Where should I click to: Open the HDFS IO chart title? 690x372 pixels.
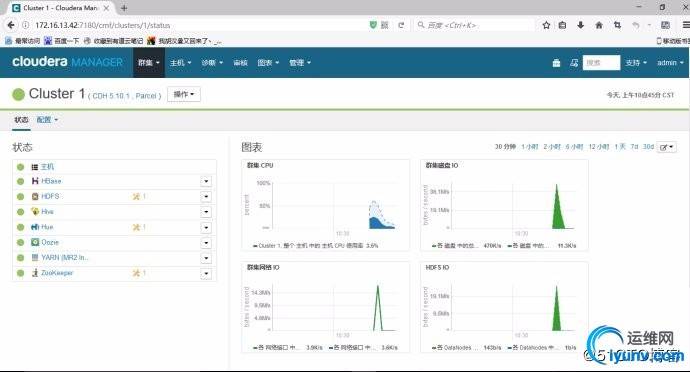tap(437, 267)
